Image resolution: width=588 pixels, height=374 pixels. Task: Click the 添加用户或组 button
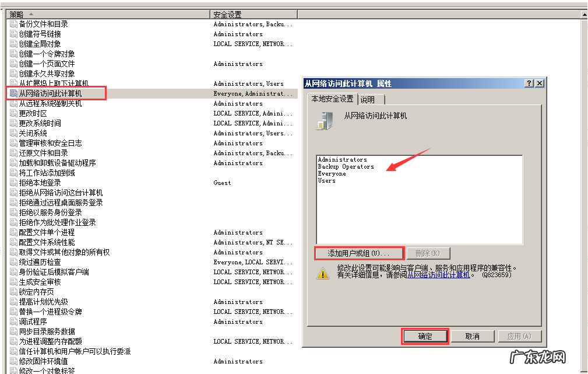click(x=359, y=253)
